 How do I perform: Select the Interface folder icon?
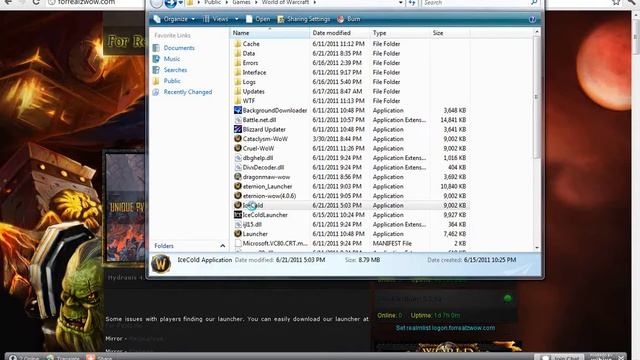tap(238, 72)
